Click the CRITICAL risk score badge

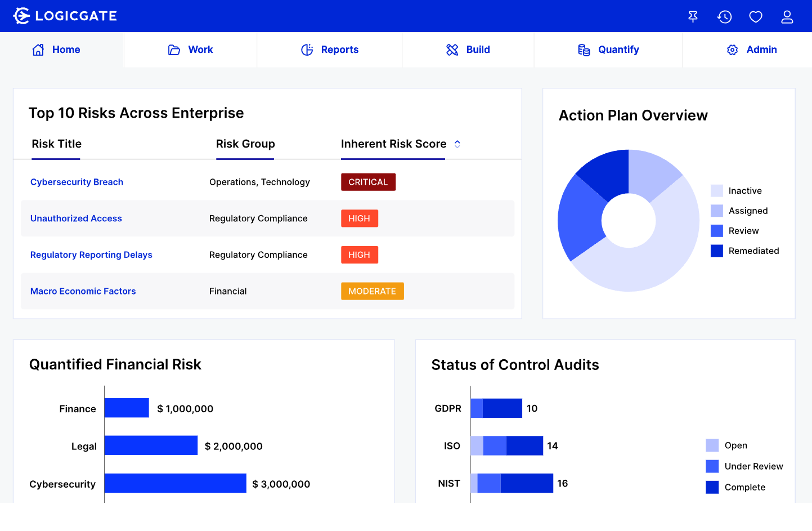pyautogui.click(x=368, y=182)
